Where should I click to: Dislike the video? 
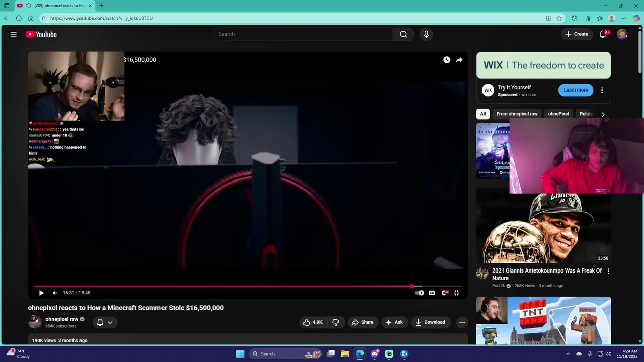pyautogui.click(x=336, y=322)
